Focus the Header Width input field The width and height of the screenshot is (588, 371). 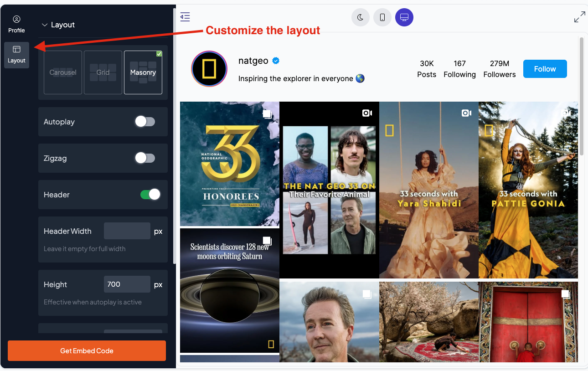(x=127, y=231)
